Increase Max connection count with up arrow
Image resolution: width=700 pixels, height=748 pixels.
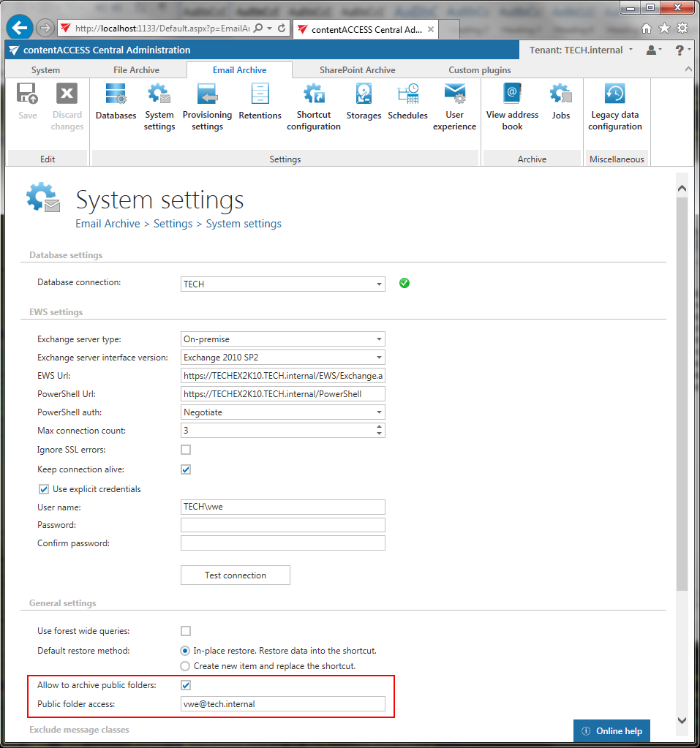coord(379,427)
